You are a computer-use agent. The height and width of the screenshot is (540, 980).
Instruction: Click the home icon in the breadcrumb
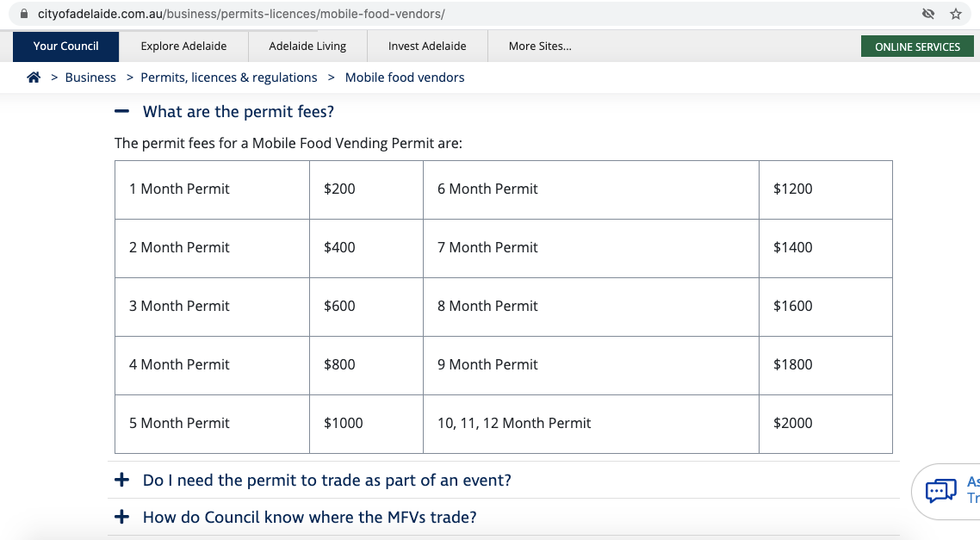34,78
